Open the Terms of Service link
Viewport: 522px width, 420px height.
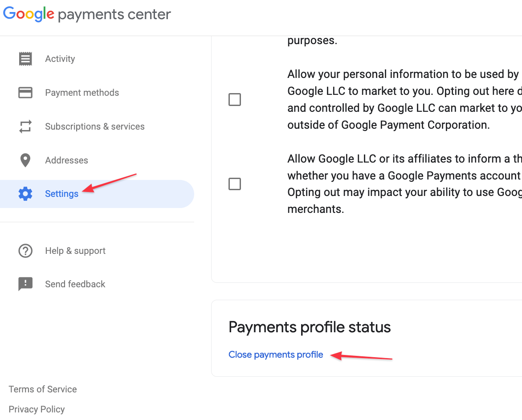(x=43, y=389)
